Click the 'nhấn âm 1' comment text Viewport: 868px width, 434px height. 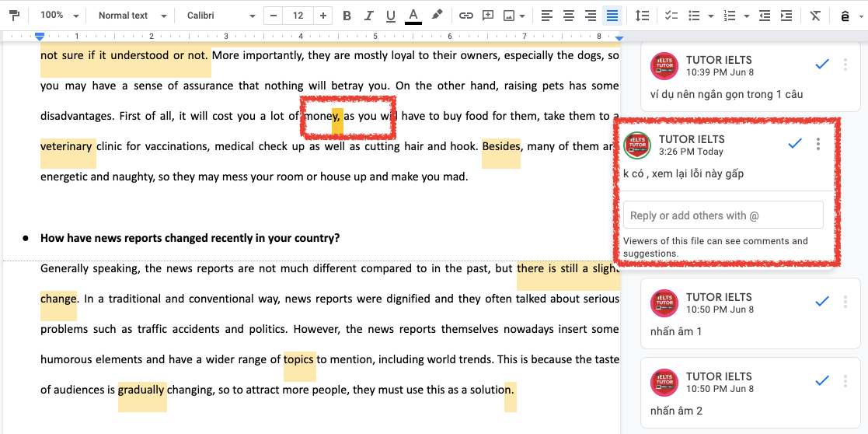click(676, 332)
